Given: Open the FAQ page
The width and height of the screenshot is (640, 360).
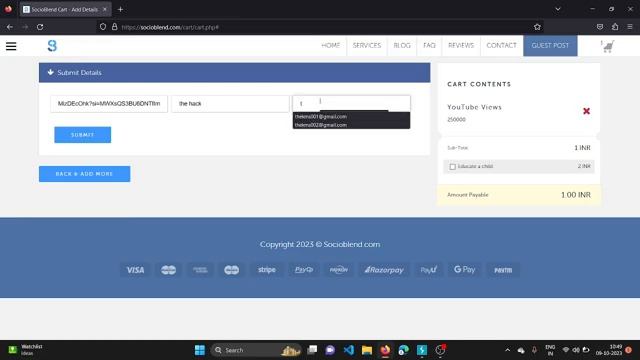Looking at the screenshot, I should coord(429,45).
